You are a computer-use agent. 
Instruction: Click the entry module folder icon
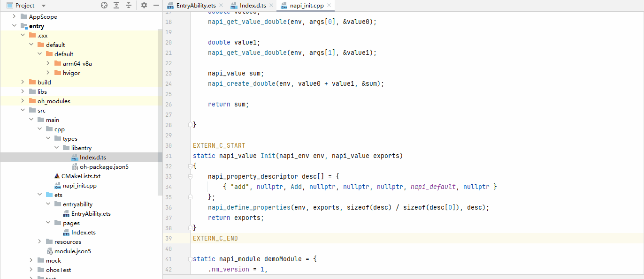pos(23,26)
